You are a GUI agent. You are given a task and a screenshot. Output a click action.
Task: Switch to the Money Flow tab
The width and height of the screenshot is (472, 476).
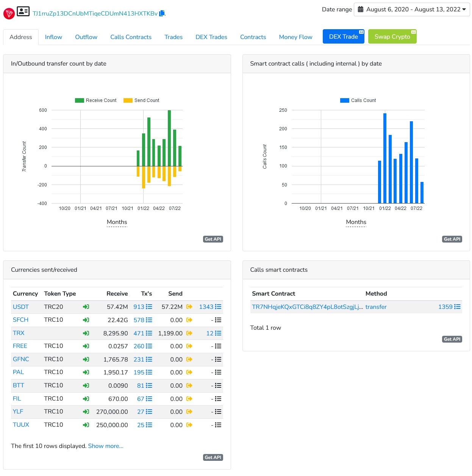coord(295,37)
